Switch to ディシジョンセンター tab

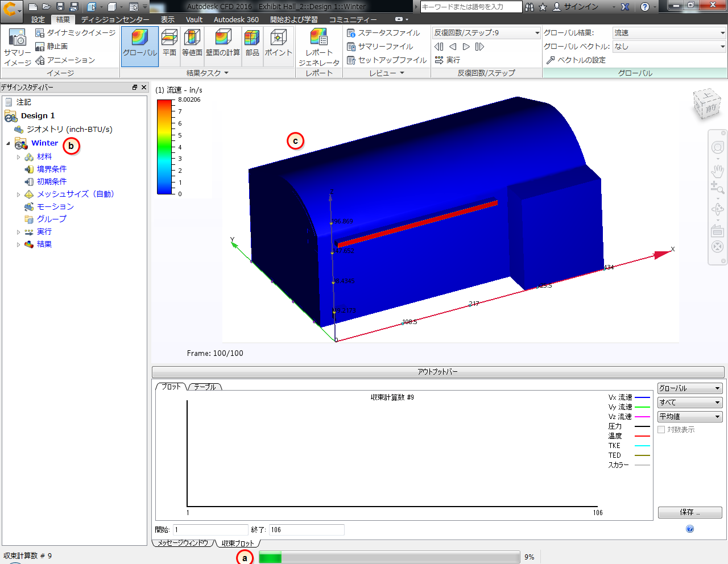pos(115,19)
